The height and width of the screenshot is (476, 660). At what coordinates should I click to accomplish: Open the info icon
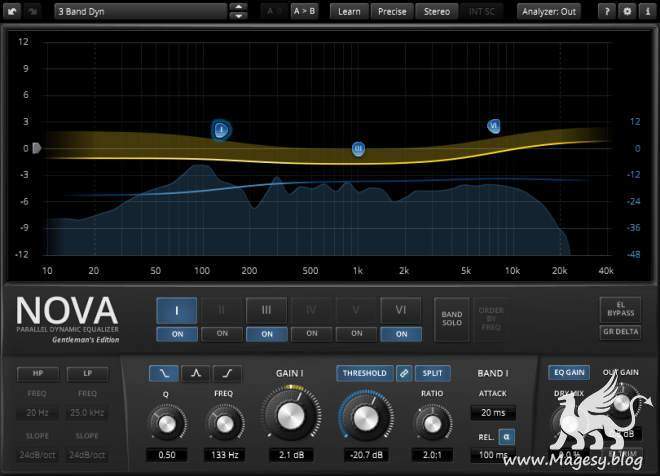pyautogui.click(x=647, y=12)
